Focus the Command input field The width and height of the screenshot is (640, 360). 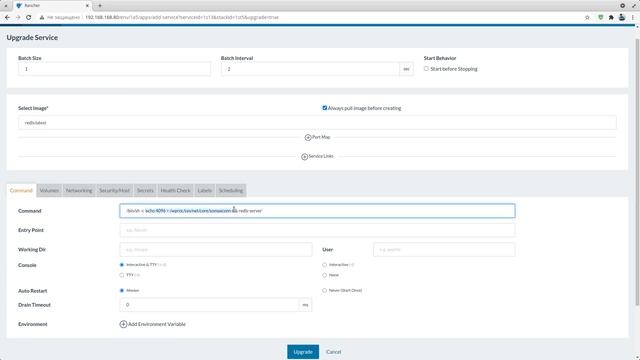pos(317,211)
